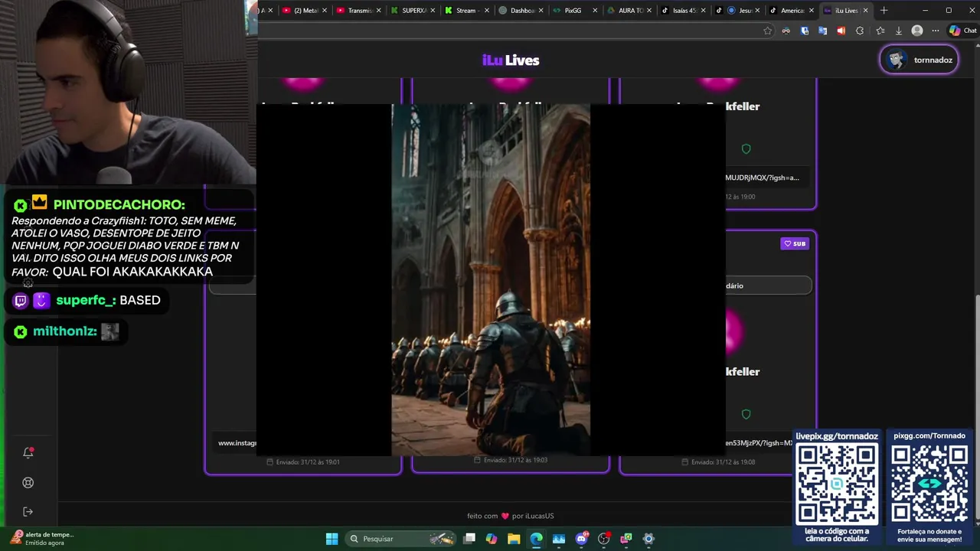Open the browser downloads panel

tap(899, 31)
